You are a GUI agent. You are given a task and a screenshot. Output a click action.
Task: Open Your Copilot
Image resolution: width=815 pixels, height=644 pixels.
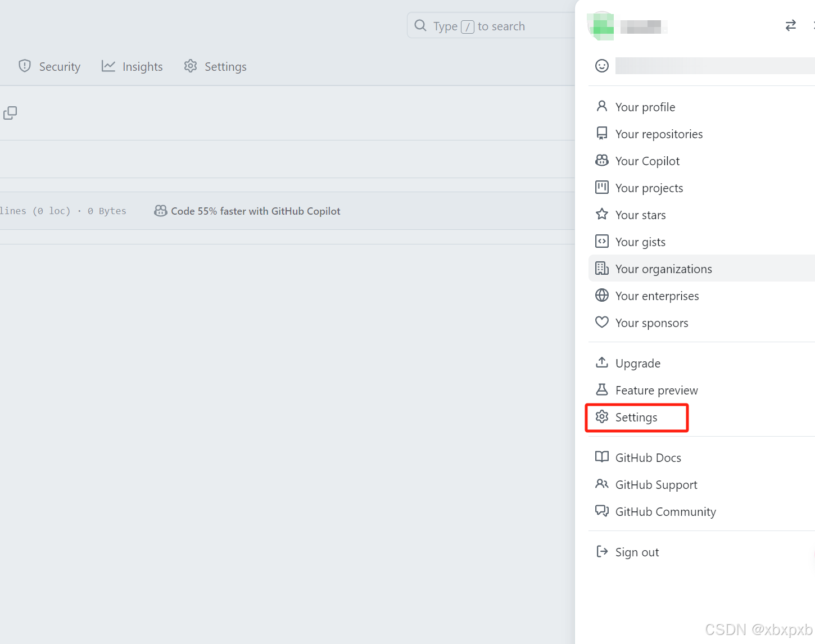(x=701, y=161)
